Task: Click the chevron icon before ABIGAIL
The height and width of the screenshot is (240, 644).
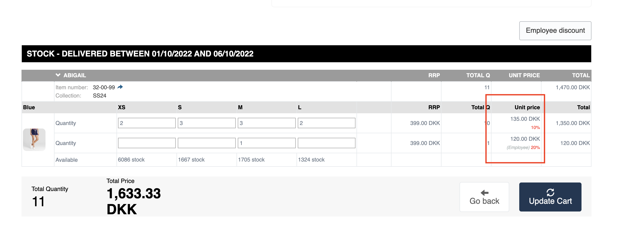Action: pyautogui.click(x=58, y=75)
